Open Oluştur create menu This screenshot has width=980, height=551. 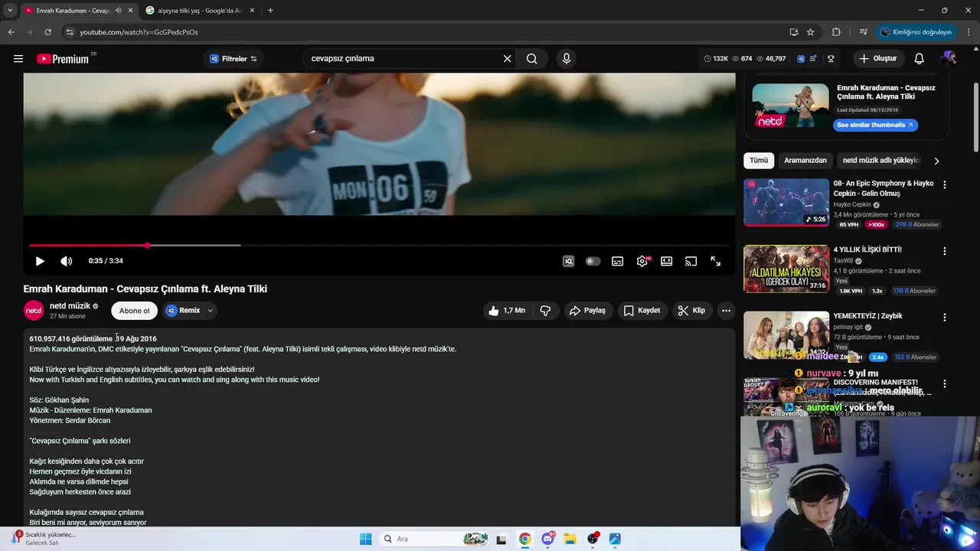(878, 59)
